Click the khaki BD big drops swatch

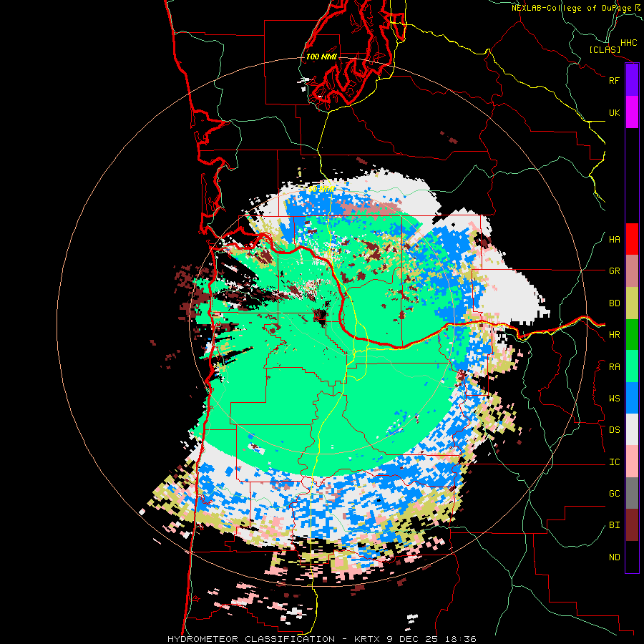(x=632, y=303)
